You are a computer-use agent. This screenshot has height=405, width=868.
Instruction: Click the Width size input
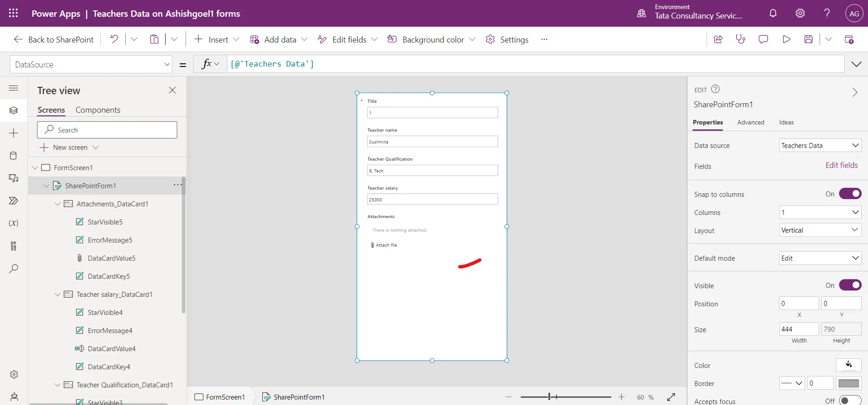pyautogui.click(x=799, y=329)
